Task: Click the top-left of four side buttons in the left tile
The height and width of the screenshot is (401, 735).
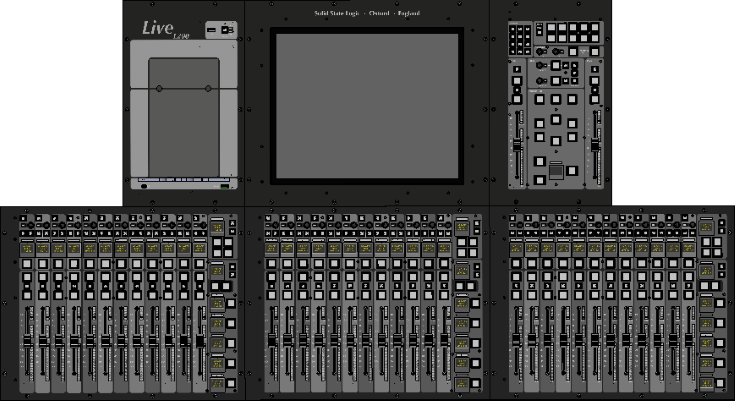Action: (218, 242)
